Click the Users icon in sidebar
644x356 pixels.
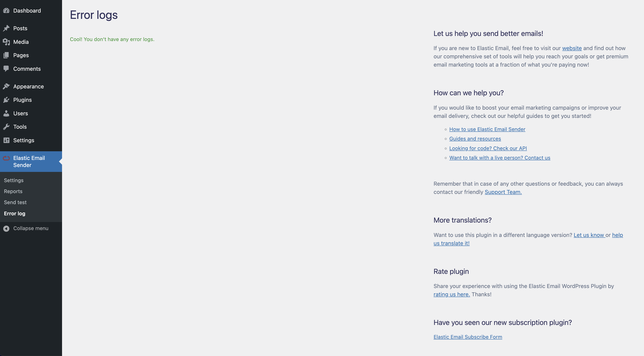(x=6, y=114)
